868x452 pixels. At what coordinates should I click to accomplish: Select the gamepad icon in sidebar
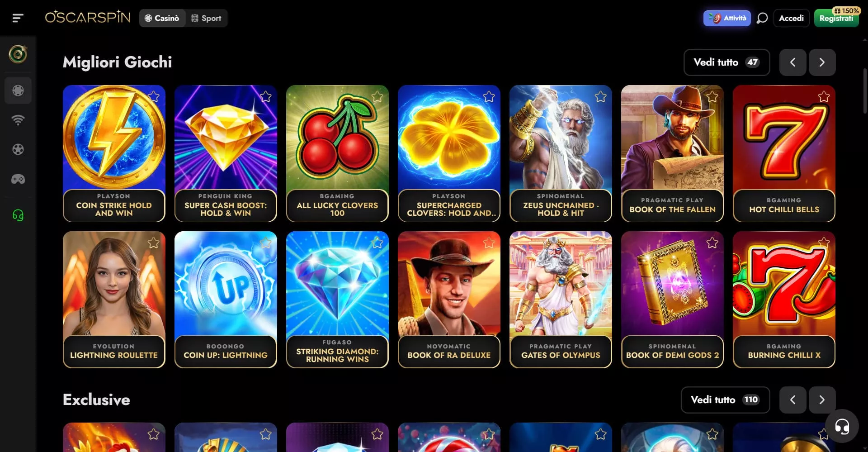pyautogui.click(x=18, y=179)
